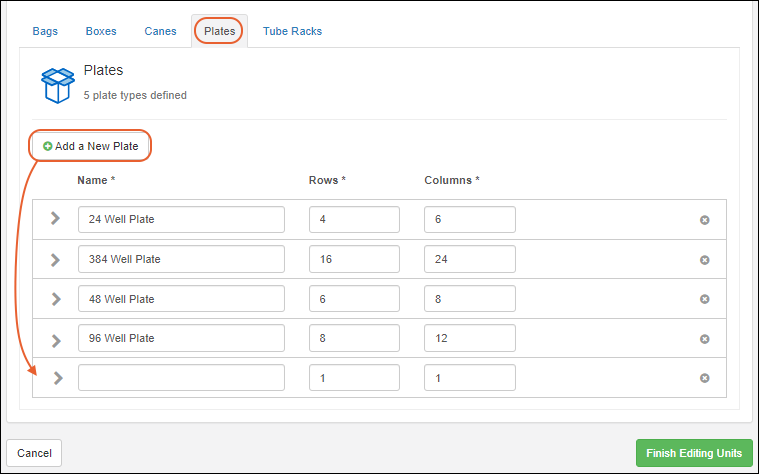Expand the 24 Well Plate row
This screenshot has width=759, height=474.
(56, 219)
